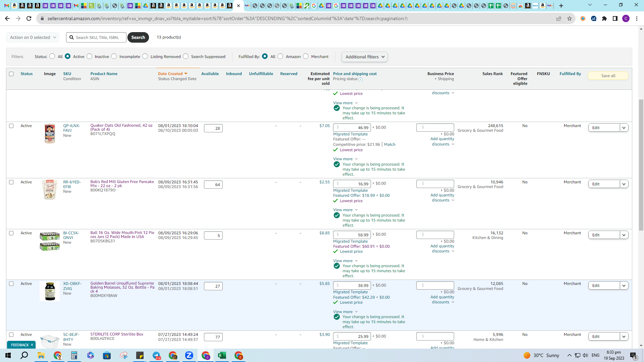
Task: Expand View more under Quaker Oats pricing
Action: pyautogui.click(x=345, y=159)
